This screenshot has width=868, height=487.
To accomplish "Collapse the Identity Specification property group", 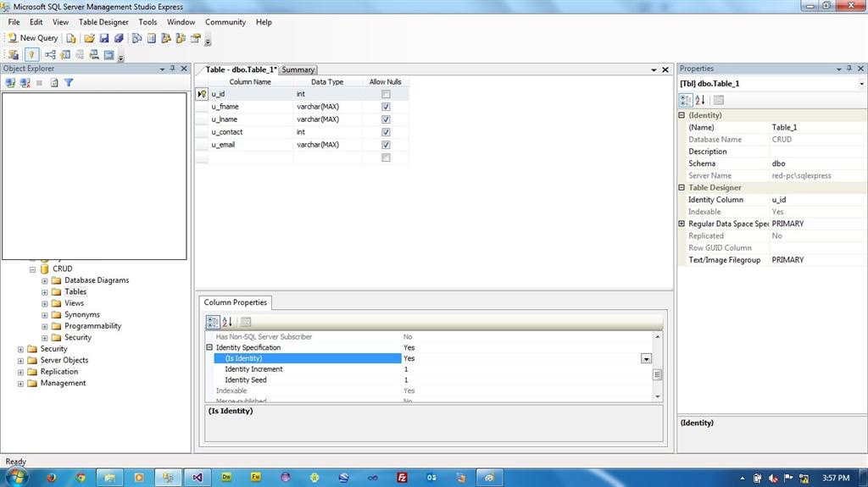I will point(209,347).
